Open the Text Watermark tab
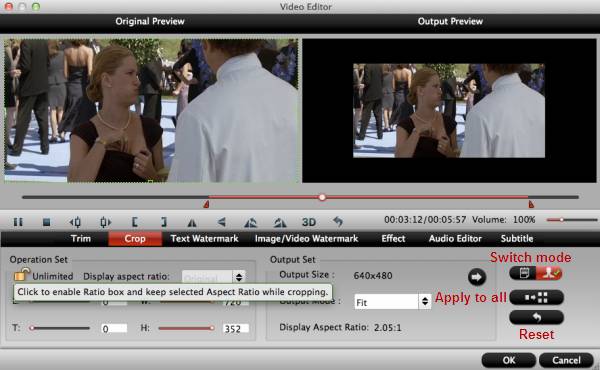The height and width of the screenshot is (370, 600). [204, 238]
